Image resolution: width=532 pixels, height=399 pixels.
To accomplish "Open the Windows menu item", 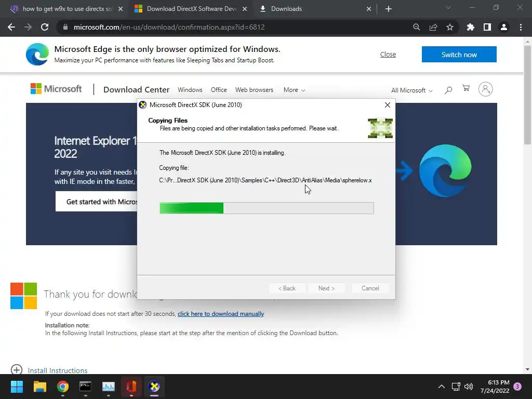I will click(x=190, y=90).
